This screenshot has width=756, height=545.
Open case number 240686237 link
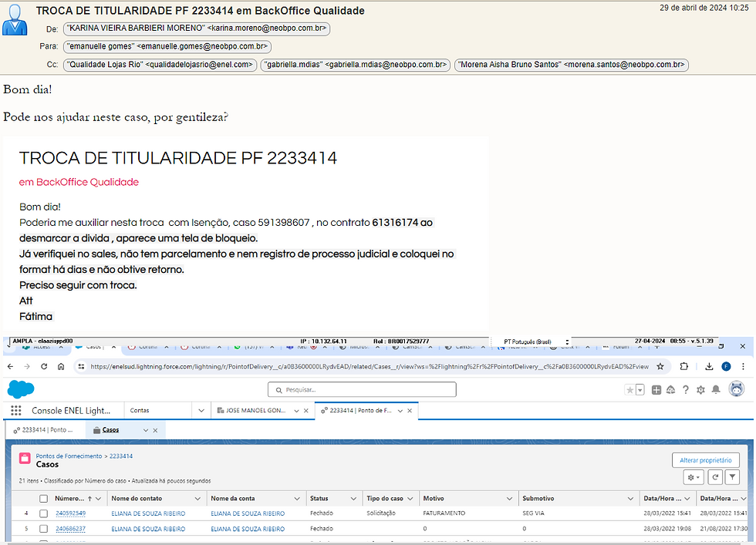tap(70, 529)
